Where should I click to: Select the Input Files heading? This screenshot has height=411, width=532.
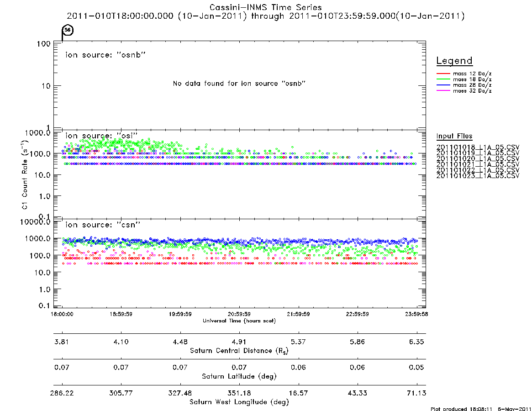pos(454,136)
